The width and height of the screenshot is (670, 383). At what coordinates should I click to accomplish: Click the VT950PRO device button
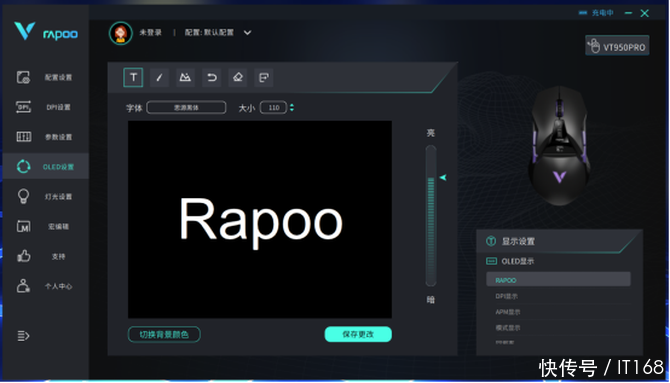[617, 46]
